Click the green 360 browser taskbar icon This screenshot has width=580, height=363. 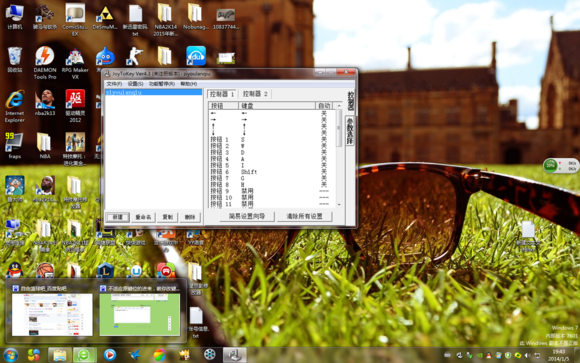(x=84, y=354)
